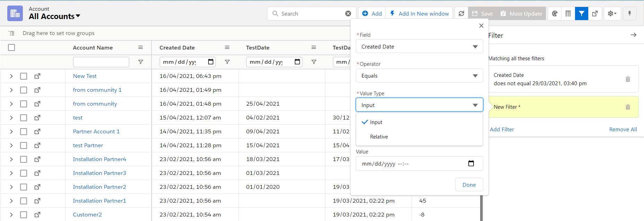Tick the checkbox for Partner Account 1 row
Image resolution: width=644 pixels, height=221 pixels.
click(24, 132)
